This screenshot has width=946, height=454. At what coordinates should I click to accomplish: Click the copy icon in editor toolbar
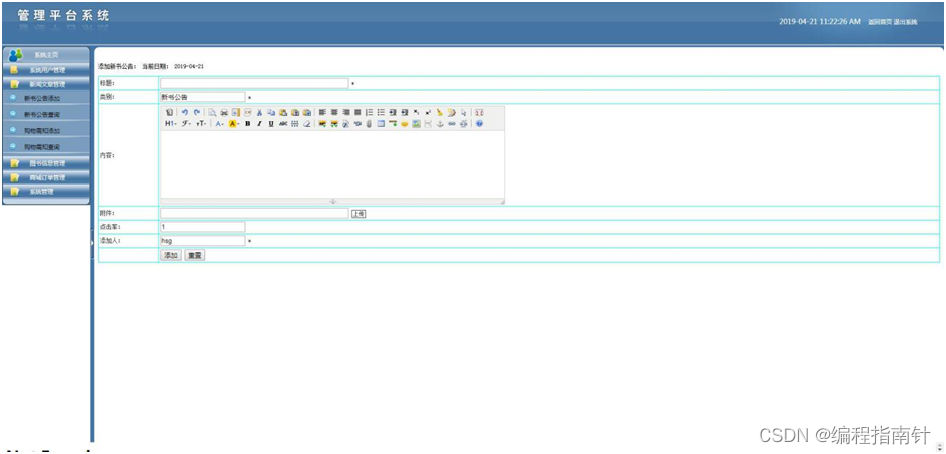click(x=271, y=112)
